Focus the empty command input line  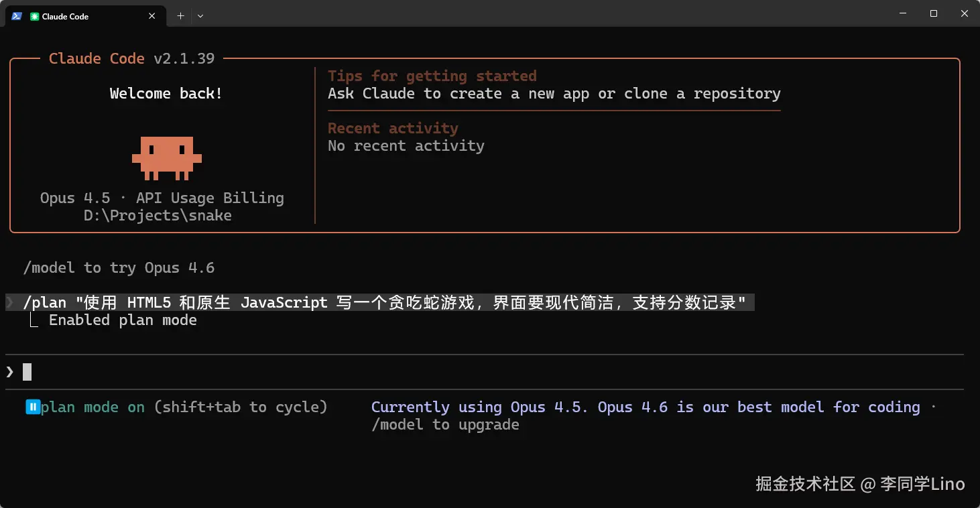[469, 371]
